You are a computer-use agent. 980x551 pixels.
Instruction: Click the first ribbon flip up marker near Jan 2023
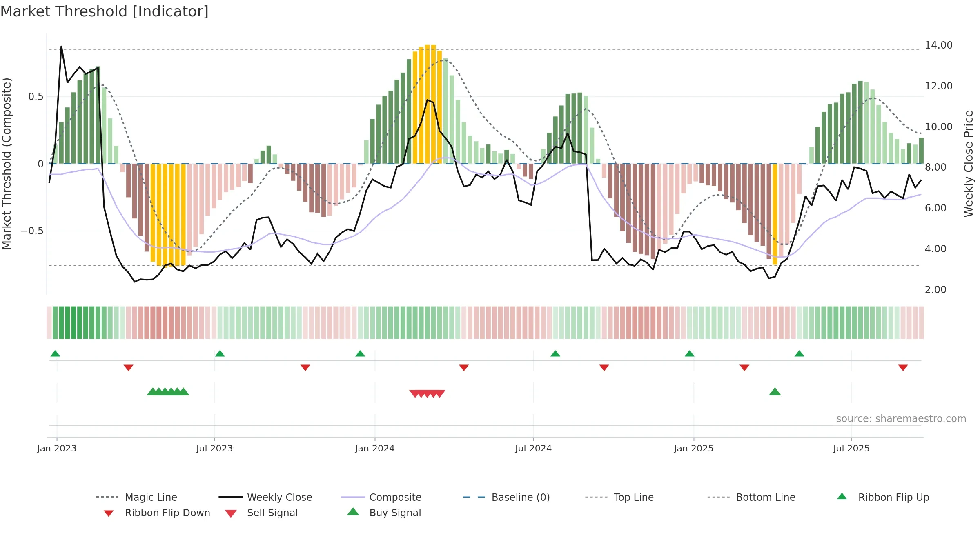[x=55, y=353]
